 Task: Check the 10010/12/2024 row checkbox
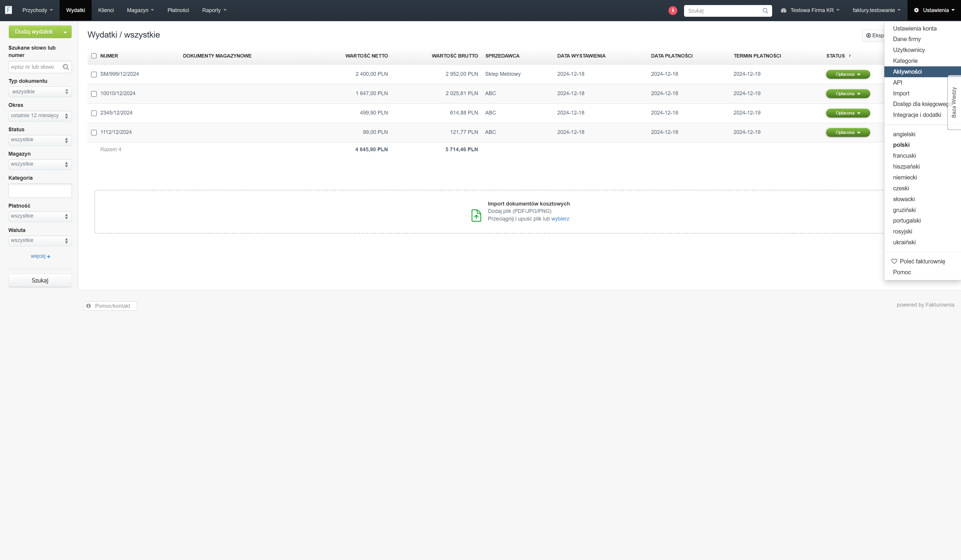pyautogui.click(x=94, y=94)
